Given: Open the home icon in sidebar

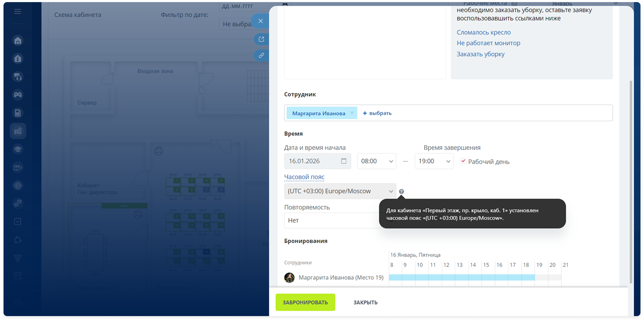Looking at the screenshot, I should [x=18, y=40].
